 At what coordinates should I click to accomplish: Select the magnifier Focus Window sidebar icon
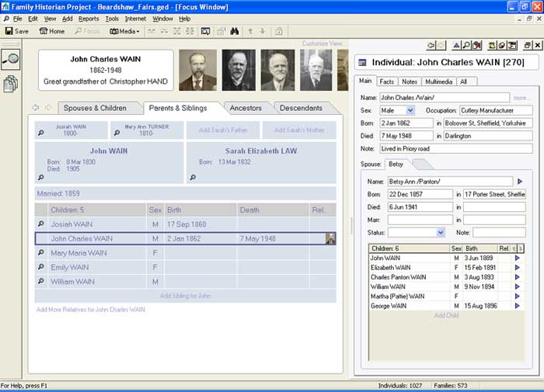pos(12,60)
